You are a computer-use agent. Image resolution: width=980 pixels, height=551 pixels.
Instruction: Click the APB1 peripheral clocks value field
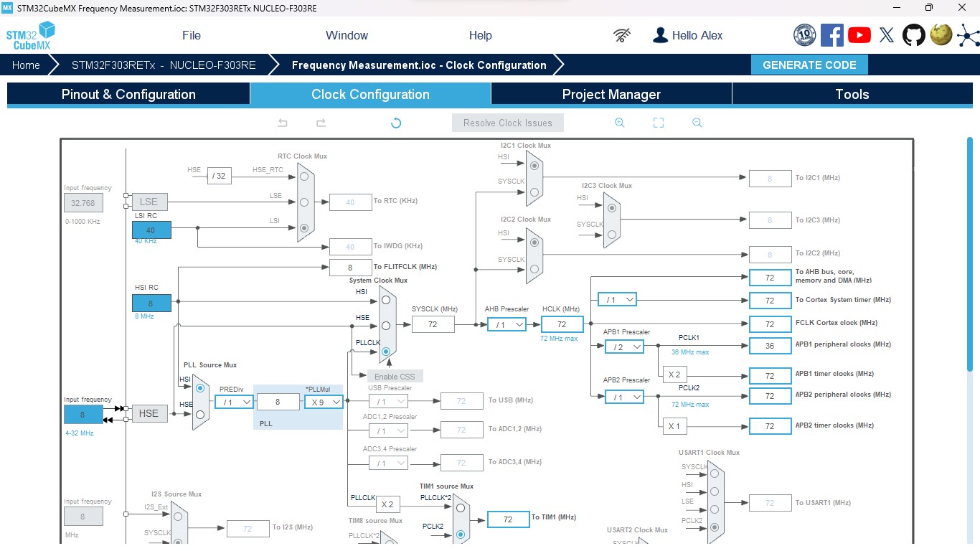pos(770,346)
